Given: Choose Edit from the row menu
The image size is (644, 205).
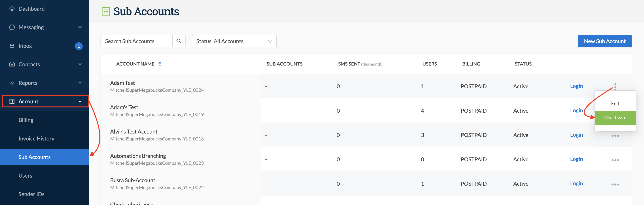Looking at the screenshot, I should click(615, 104).
